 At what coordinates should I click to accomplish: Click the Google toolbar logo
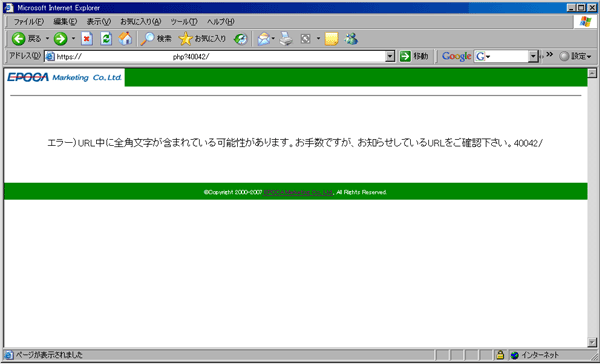pos(456,57)
